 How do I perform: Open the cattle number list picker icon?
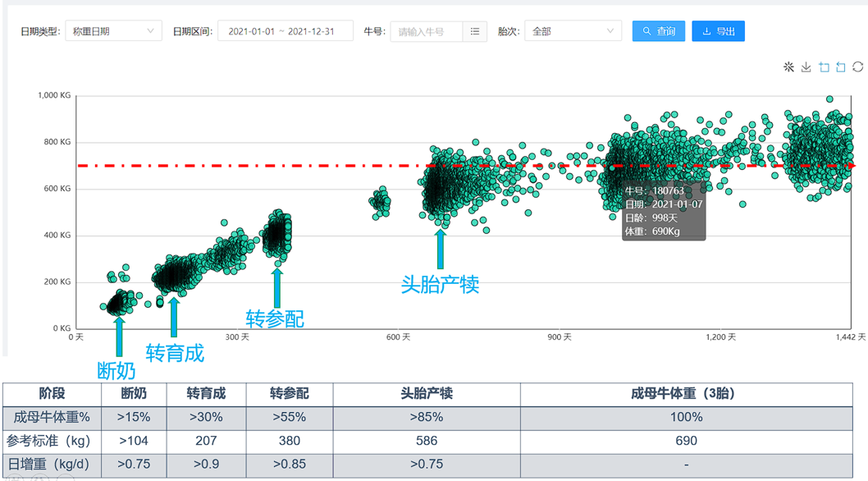(474, 30)
